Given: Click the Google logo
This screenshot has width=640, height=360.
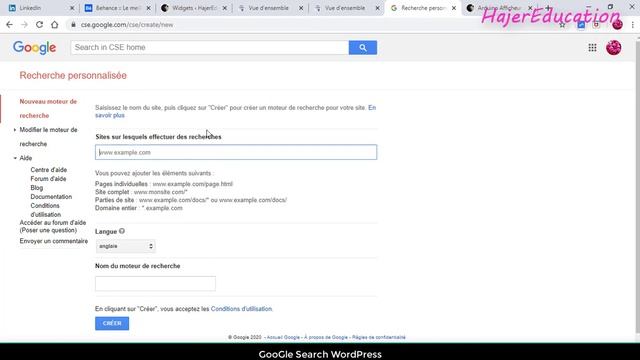Looking at the screenshot, I should point(35,48).
